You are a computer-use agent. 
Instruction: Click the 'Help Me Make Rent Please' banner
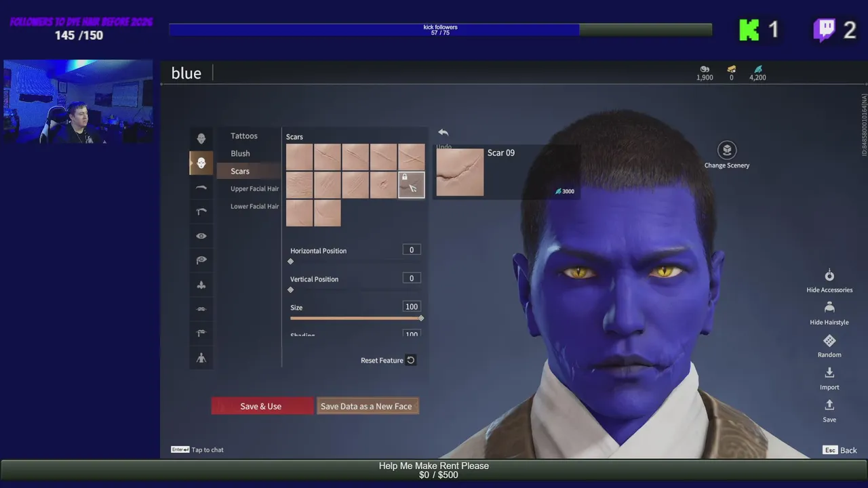(x=434, y=470)
